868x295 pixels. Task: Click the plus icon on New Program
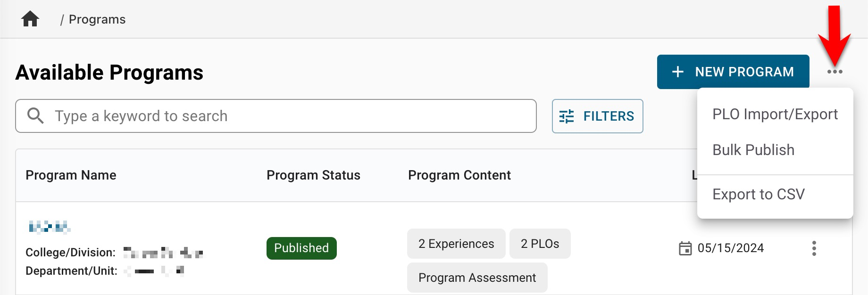coord(678,72)
